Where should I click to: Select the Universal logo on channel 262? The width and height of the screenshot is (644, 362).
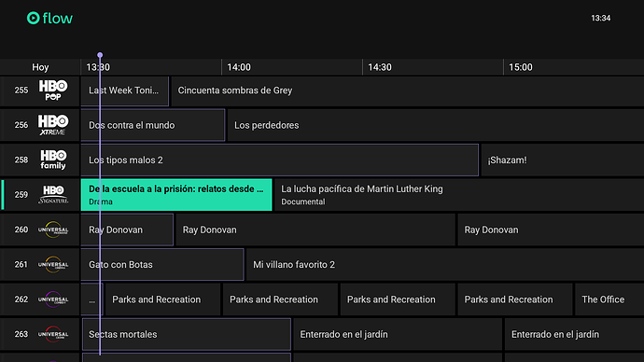click(x=53, y=299)
